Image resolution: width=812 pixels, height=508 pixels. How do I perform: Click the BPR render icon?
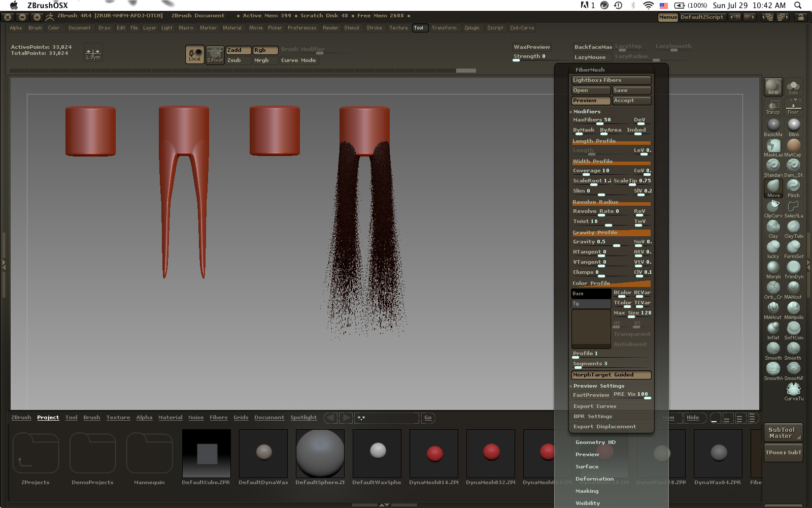pos(773,87)
